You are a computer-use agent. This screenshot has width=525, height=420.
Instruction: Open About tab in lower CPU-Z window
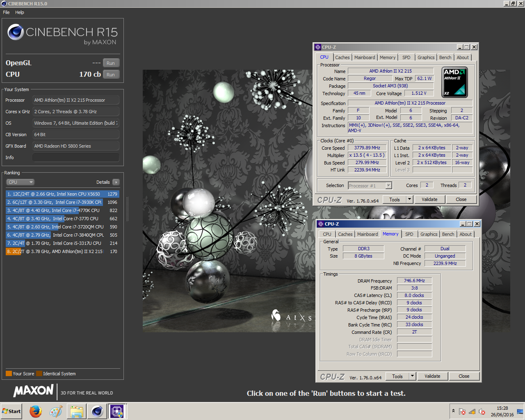pyautogui.click(x=466, y=234)
